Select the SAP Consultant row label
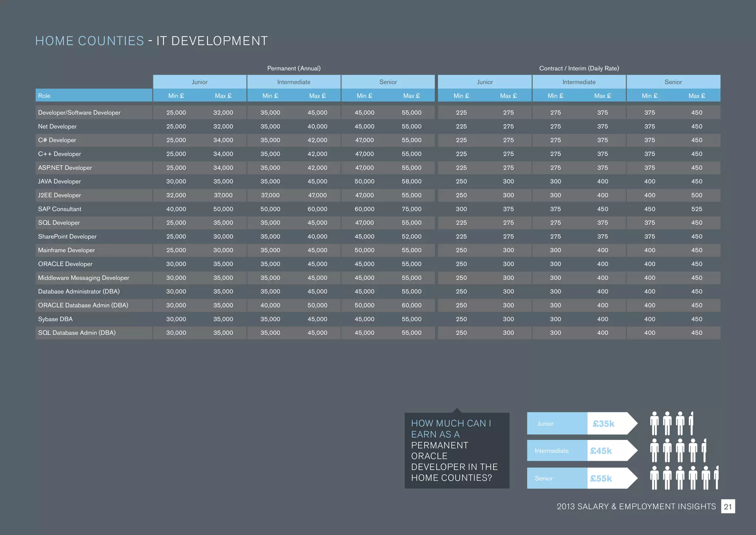Screen dimensions: 756x535 tap(59, 209)
